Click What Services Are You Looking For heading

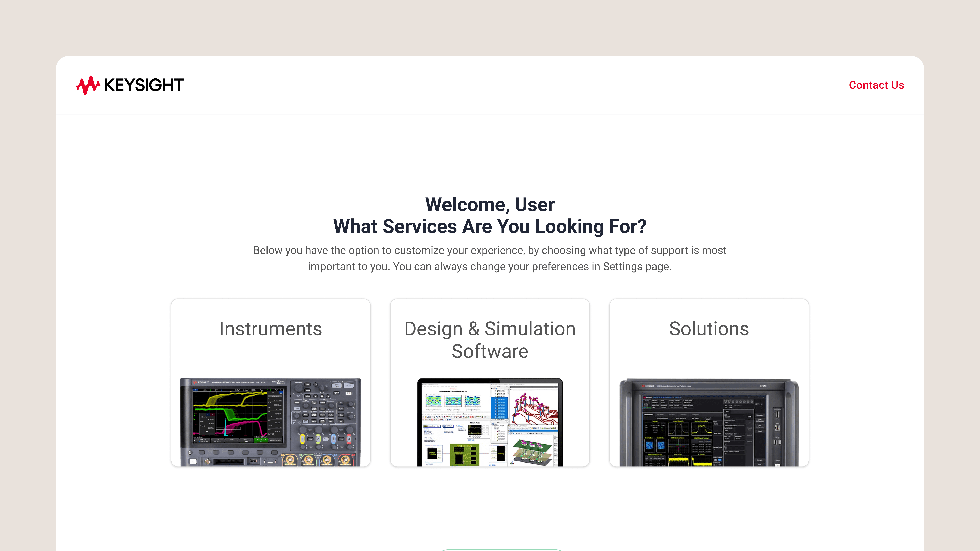490,227
